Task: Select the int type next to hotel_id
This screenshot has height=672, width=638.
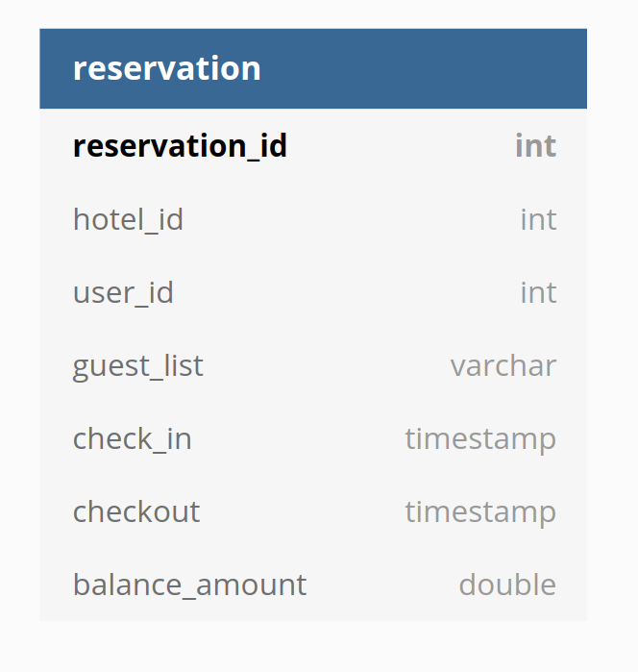Action: (x=539, y=219)
